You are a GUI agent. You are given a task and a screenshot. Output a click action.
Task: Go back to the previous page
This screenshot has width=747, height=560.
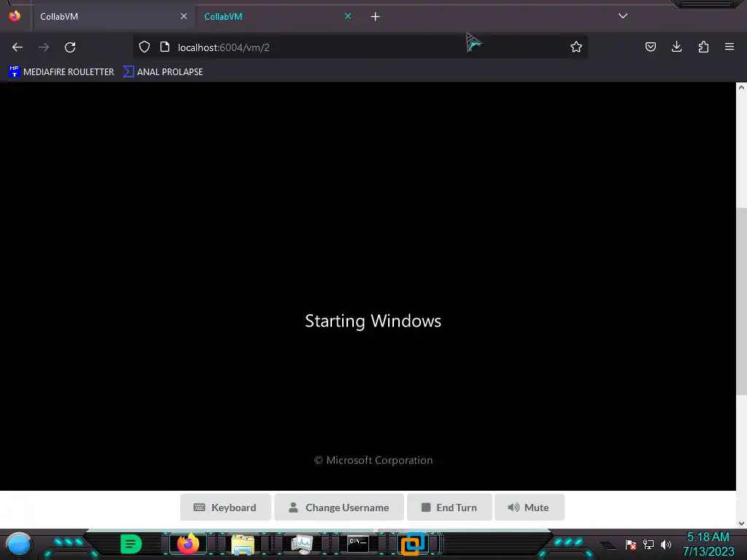point(18,47)
